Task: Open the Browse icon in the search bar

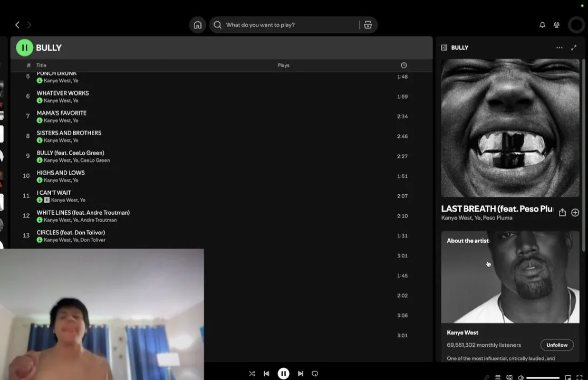Action: [x=368, y=25]
